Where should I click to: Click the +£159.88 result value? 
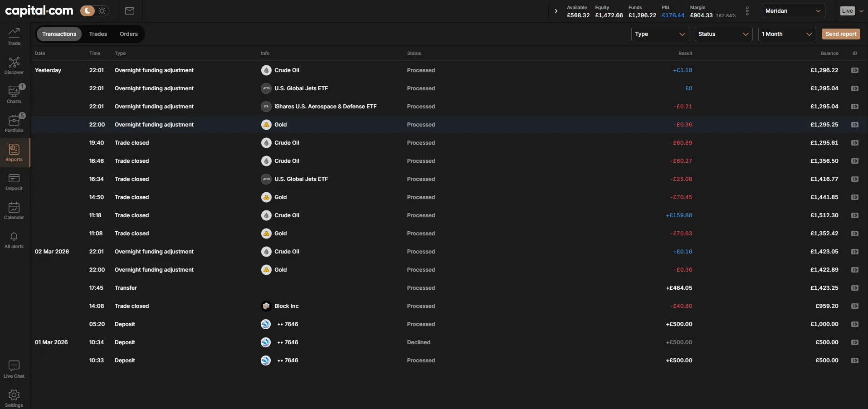(679, 215)
